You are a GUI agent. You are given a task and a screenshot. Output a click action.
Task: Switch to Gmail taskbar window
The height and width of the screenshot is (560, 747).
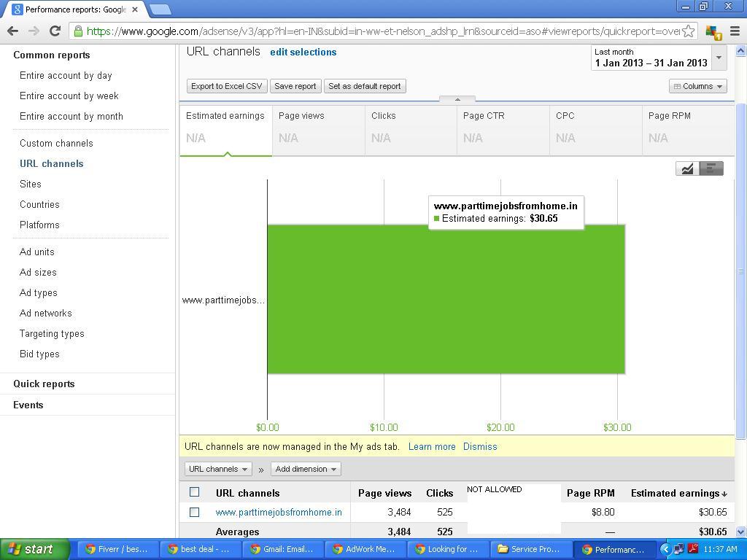[282, 549]
